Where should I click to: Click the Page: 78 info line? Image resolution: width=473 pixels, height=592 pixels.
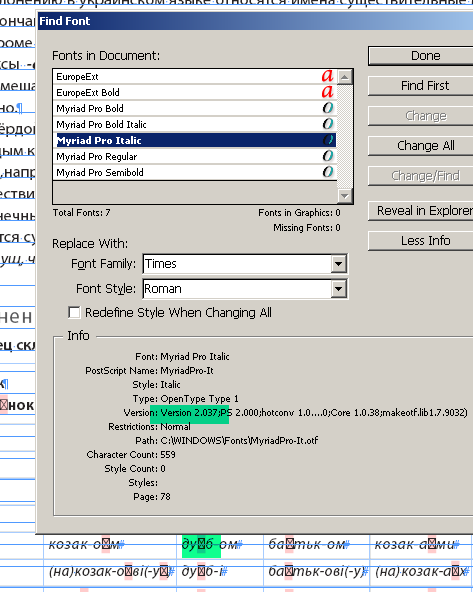152,496
